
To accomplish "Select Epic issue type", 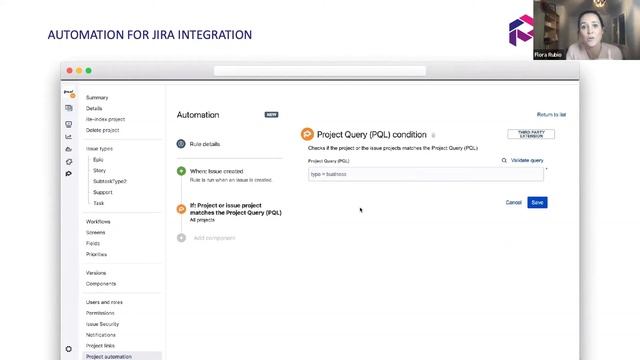I will (x=98, y=160).
